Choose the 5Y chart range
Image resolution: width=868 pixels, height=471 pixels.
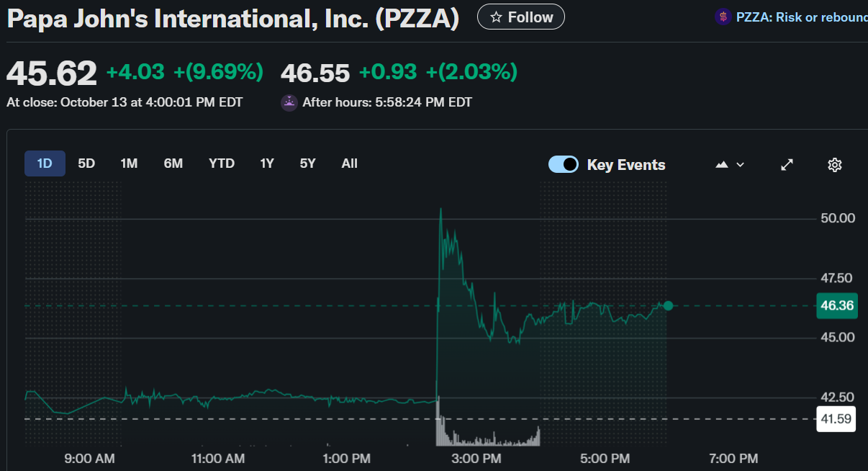pos(308,163)
